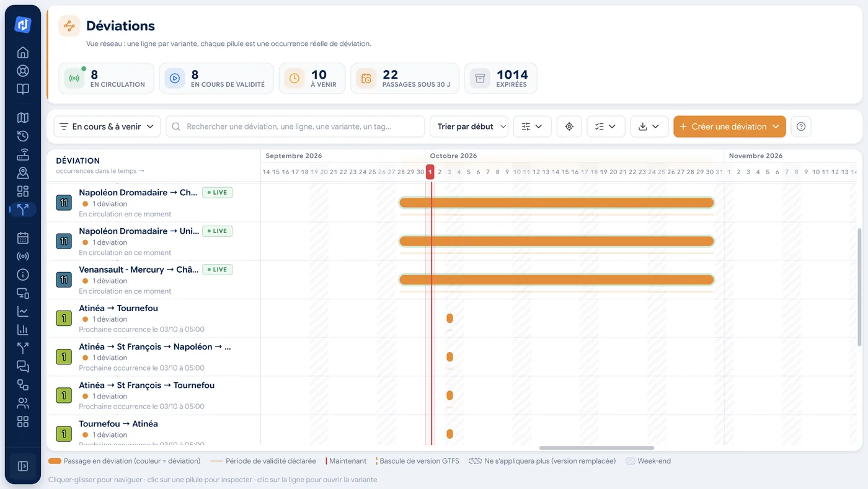Open the users icon in the sidebar

(x=23, y=403)
